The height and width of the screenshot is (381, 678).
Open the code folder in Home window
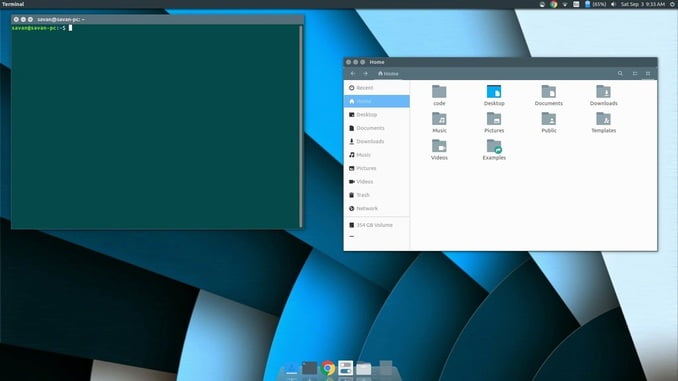439,95
